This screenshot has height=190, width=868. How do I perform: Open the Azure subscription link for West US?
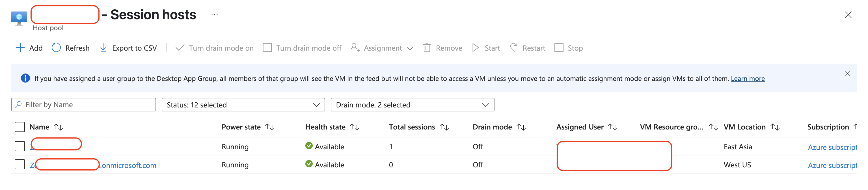click(832, 165)
